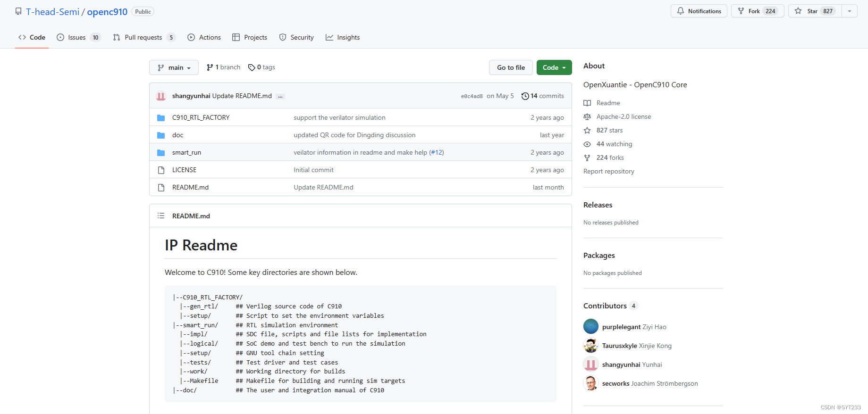868x414 pixels.
Task: Open the doc folder
Action: tap(178, 135)
